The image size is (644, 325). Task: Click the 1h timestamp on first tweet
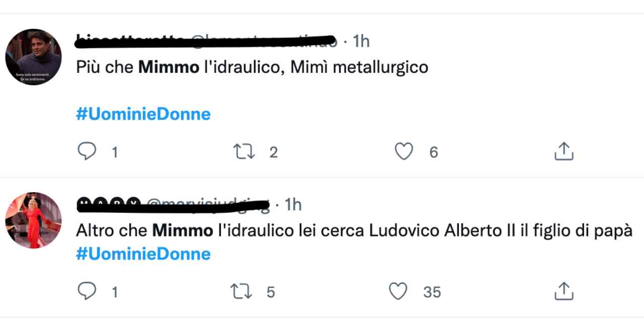coord(361,41)
